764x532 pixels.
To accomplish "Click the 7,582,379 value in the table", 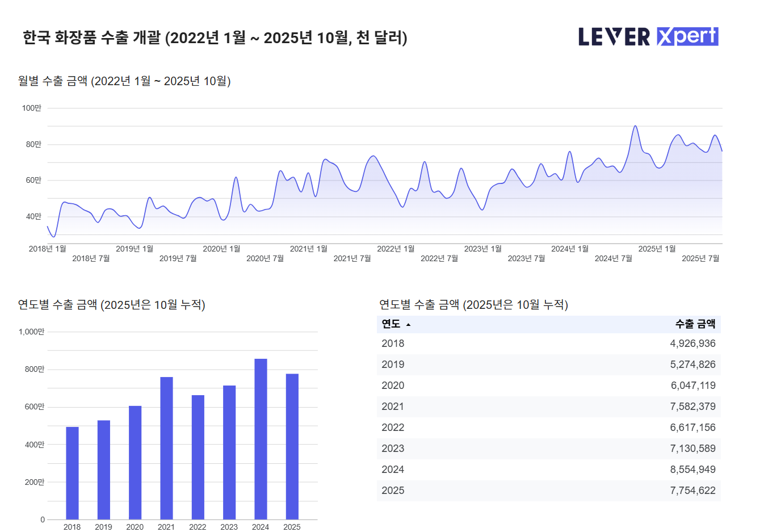I will 692,407.
